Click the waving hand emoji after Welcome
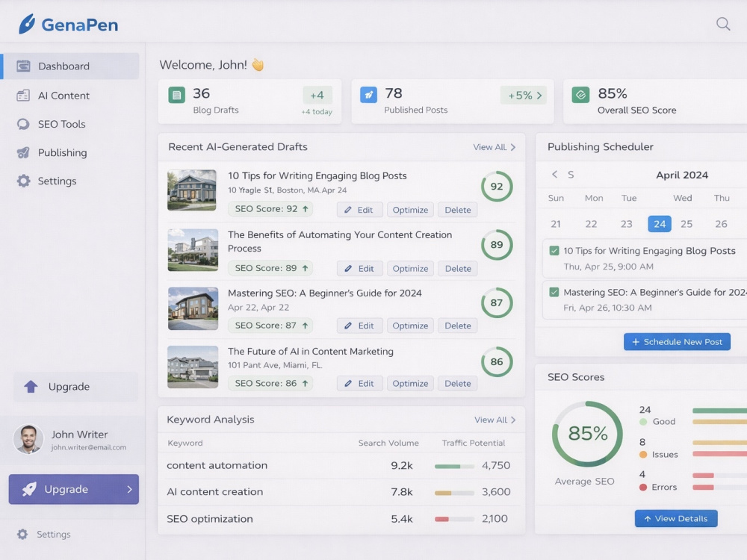This screenshot has width=747, height=560. [258, 64]
